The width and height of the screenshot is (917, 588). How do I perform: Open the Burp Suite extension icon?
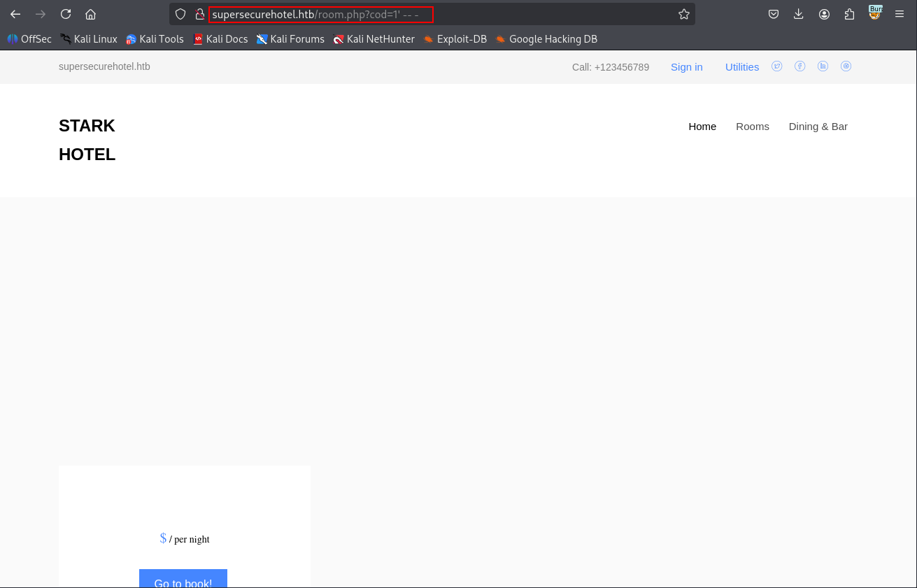coord(875,13)
